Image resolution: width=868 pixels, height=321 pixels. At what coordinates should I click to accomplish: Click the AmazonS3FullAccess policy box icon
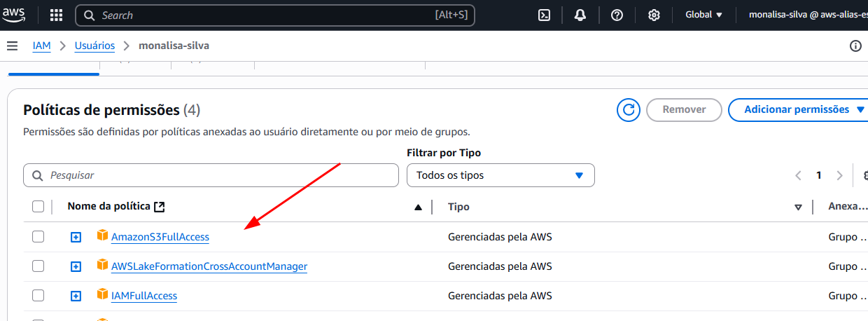(x=103, y=236)
